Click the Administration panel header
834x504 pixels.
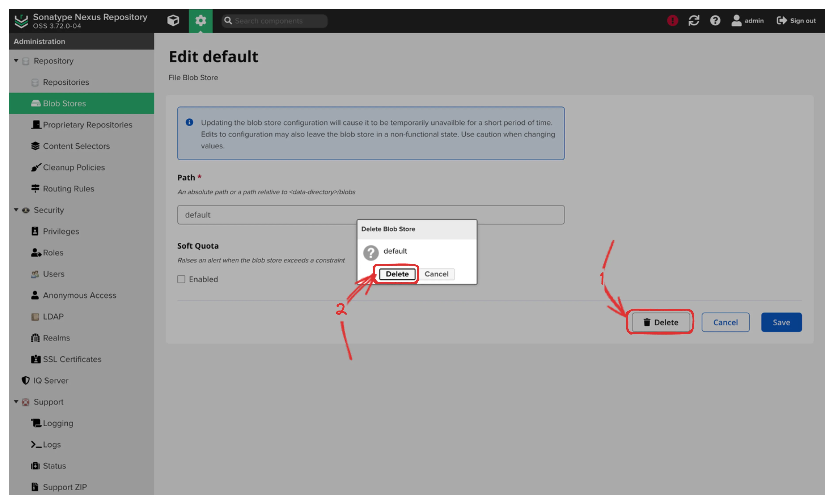click(81, 41)
